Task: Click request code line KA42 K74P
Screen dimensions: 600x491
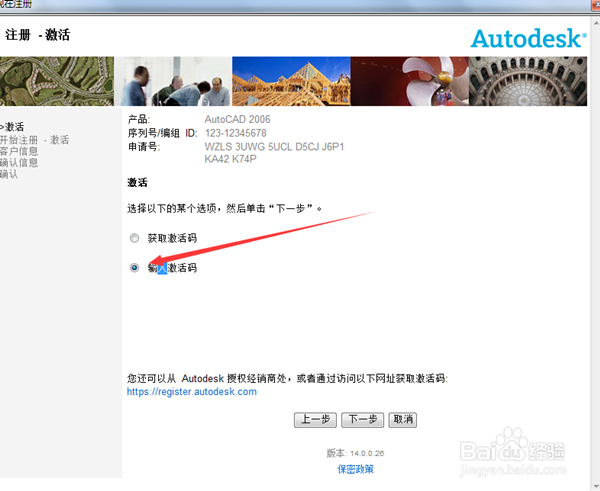Action: click(230, 159)
